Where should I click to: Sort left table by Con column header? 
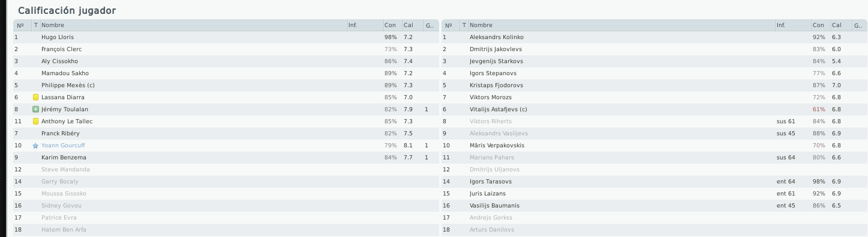[x=392, y=25]
